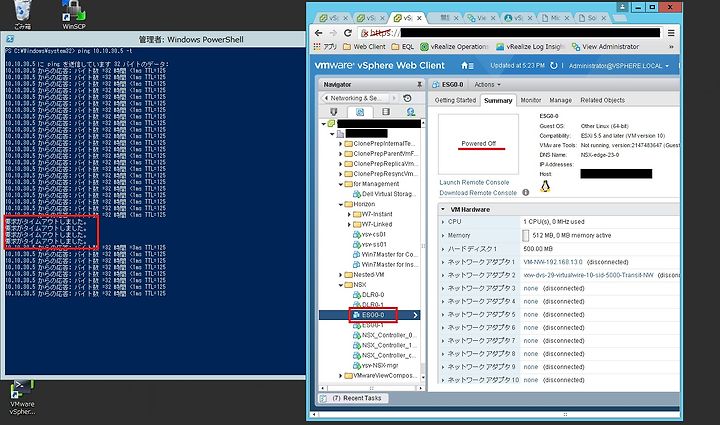720x425 pixels.
Task: Expand the ハードディスク 1 row
Action: coord(443,249)
